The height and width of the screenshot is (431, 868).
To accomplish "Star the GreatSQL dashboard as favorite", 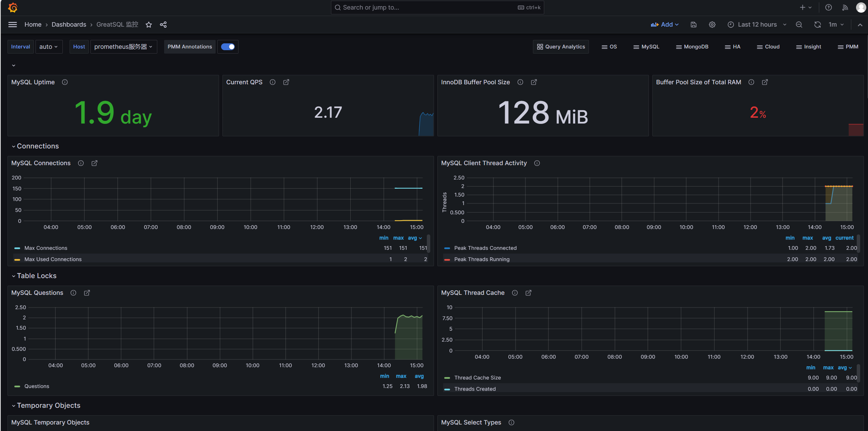I will point(149,25).
